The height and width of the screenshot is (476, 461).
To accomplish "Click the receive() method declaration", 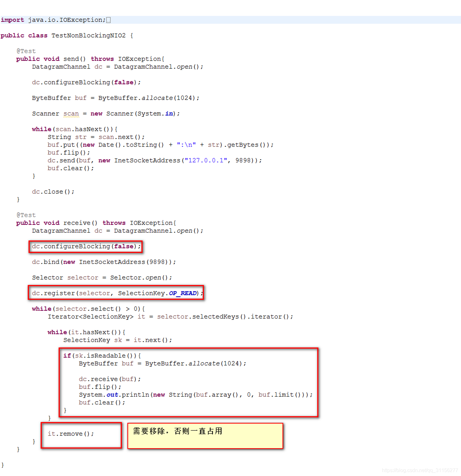I will pyautogui.click(x=96, y=223).
